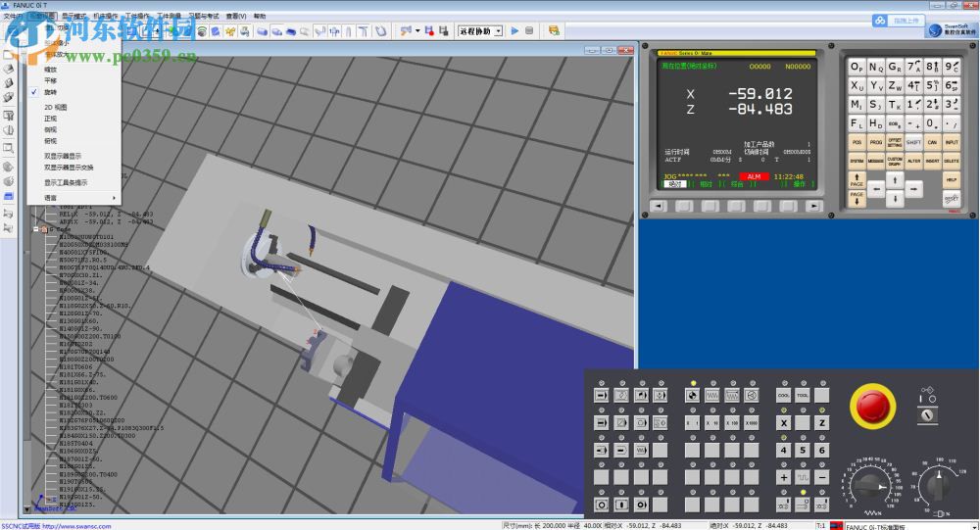Select the Z axis button
The image size is (980, 530).
pos(822,422)
